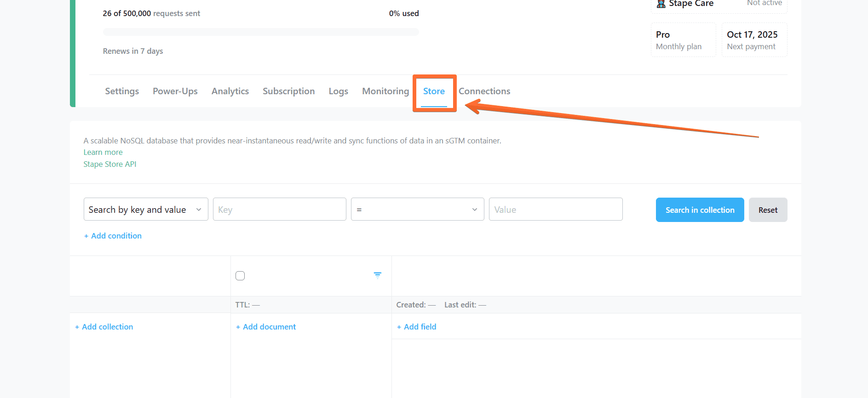The image size is (868, 398).
Task: Open the Stape Store API link
Action: coord(110,164)
